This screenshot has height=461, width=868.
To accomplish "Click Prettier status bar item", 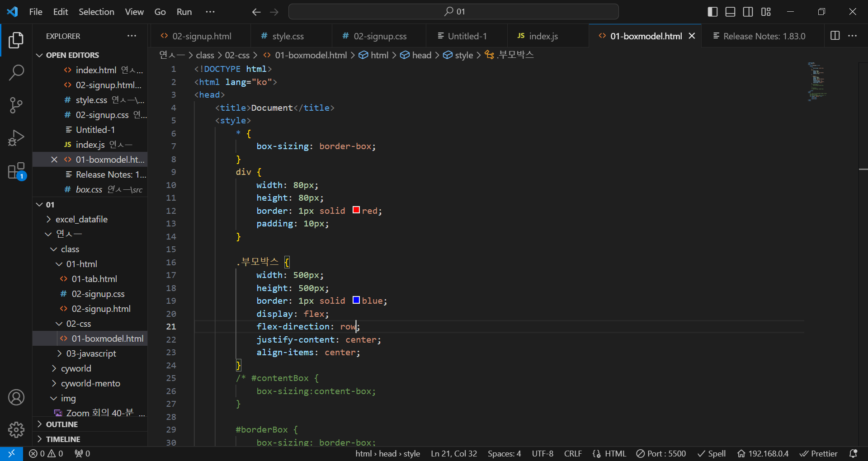I will click(x=819, y=453).
